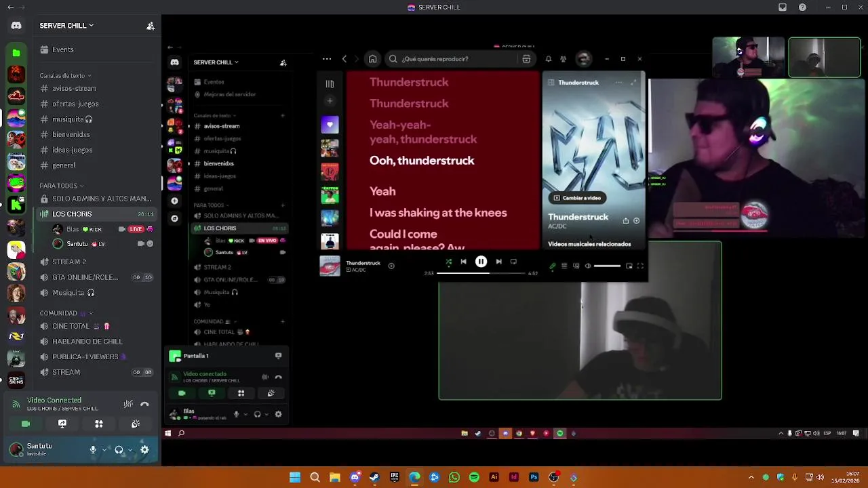The width and height of the screenshot is (868, 488).
Task: Click Spotify Liked Songs heart tile
Action: click(x=330, y=125)
